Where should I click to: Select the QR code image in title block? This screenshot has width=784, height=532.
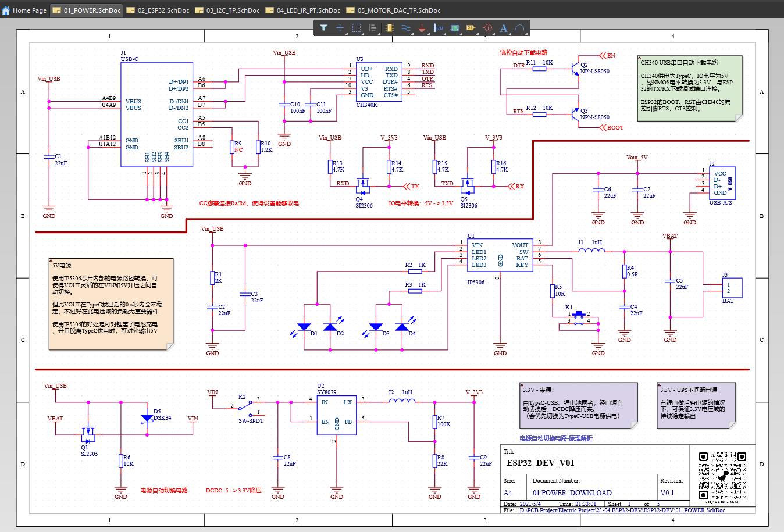pos(722,476)
